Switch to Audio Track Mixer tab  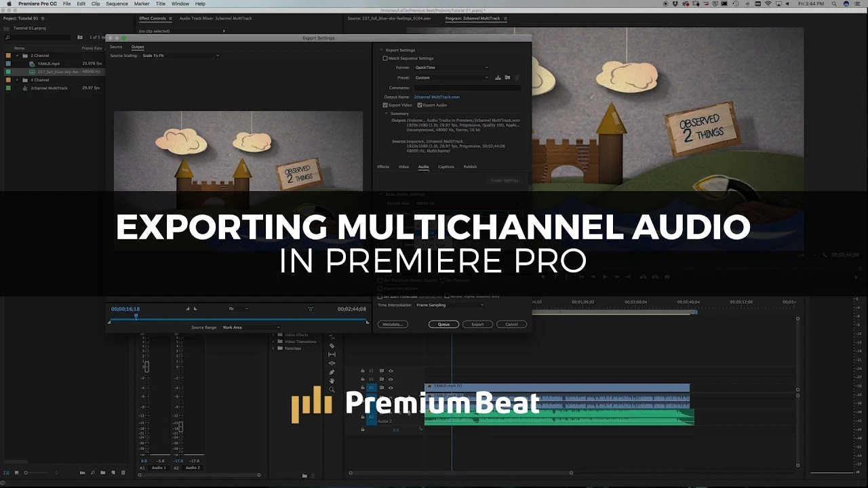point(215,18)
